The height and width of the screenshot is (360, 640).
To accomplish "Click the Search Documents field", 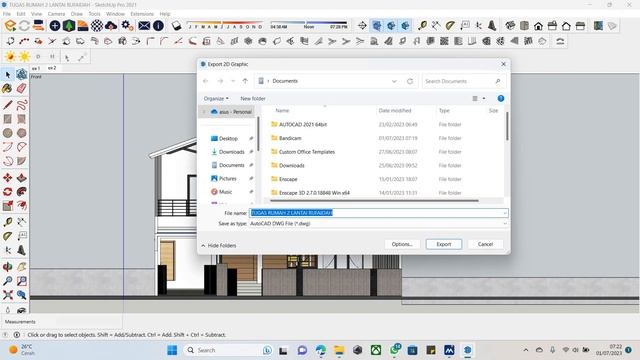I will [x=464, y=81].
